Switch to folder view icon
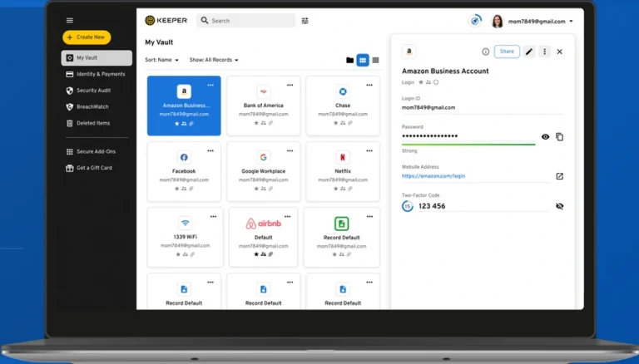 (349, 61)
